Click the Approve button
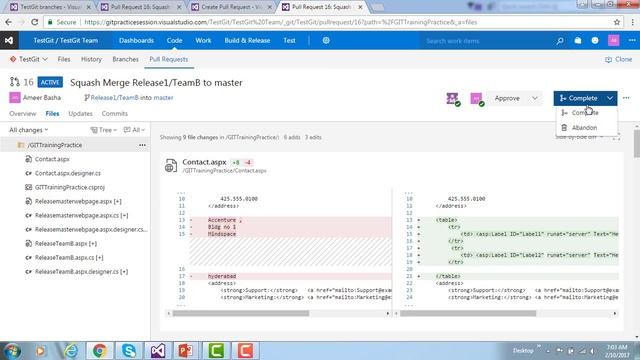Viewport: 640px width, 360px height. pos(507,98)
